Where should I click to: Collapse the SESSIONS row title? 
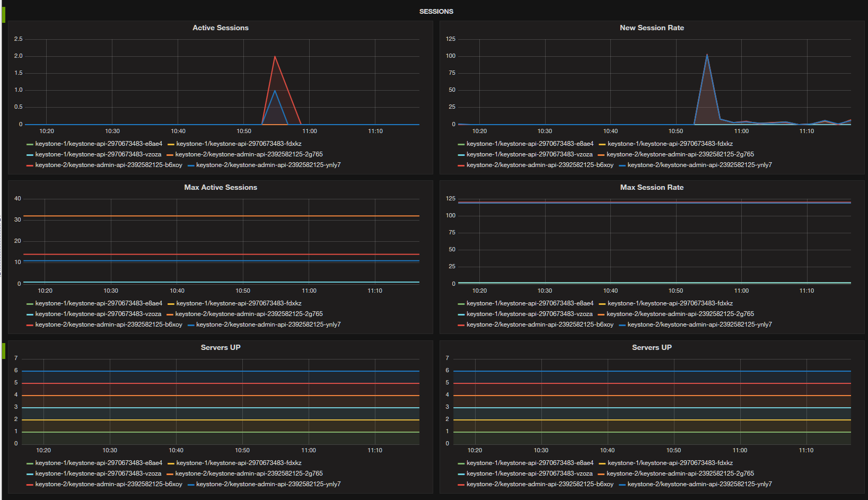(436, 12)
